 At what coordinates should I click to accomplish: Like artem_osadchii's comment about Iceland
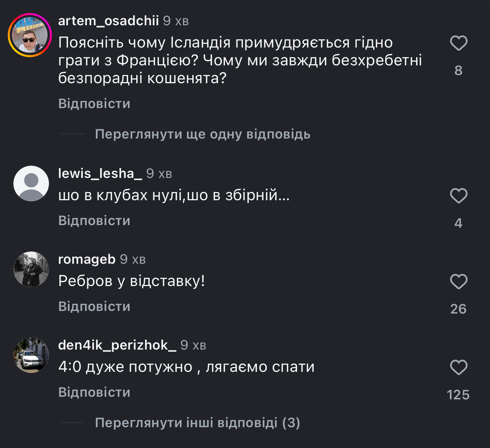point(458,43)
